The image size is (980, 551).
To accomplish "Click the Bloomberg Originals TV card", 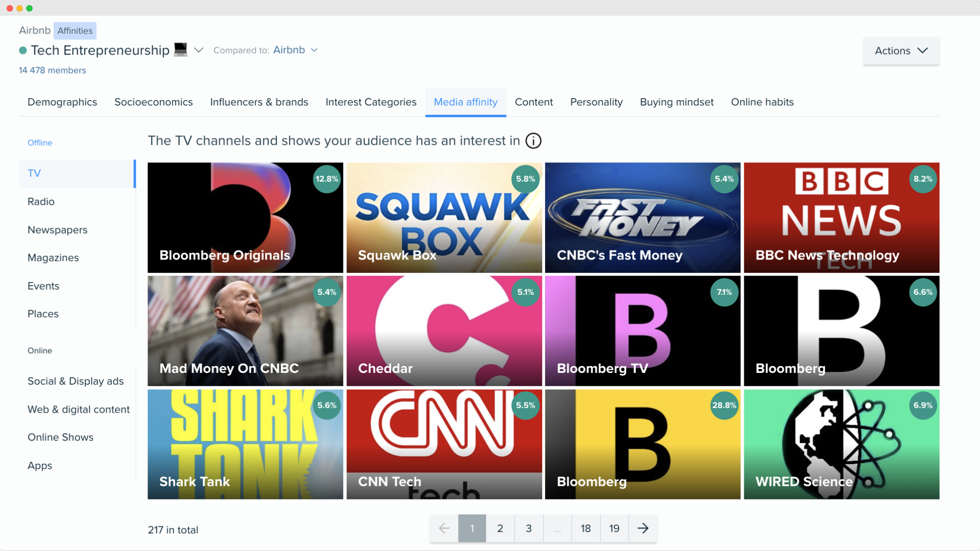I will click(x=245, y=217).
